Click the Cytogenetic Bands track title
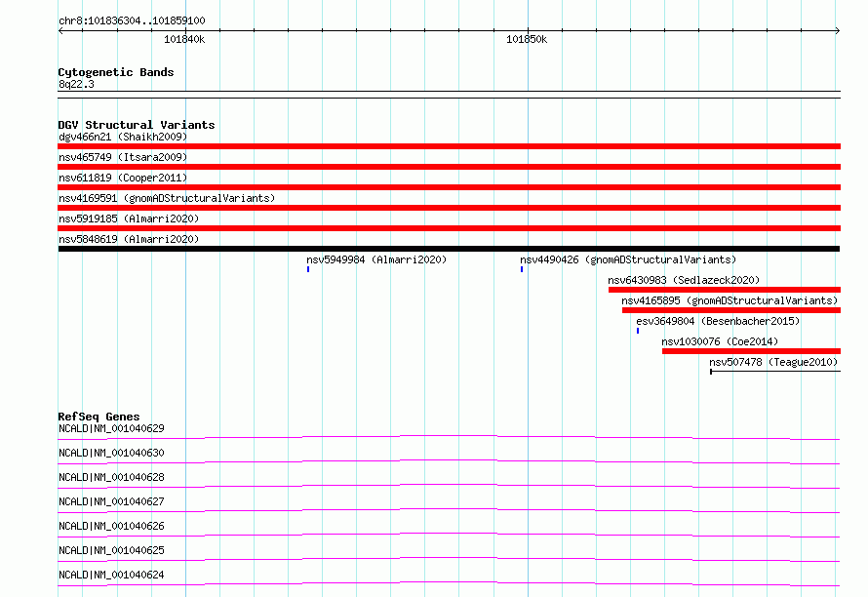This screenshot has height=597, width=868. (116, 72)
